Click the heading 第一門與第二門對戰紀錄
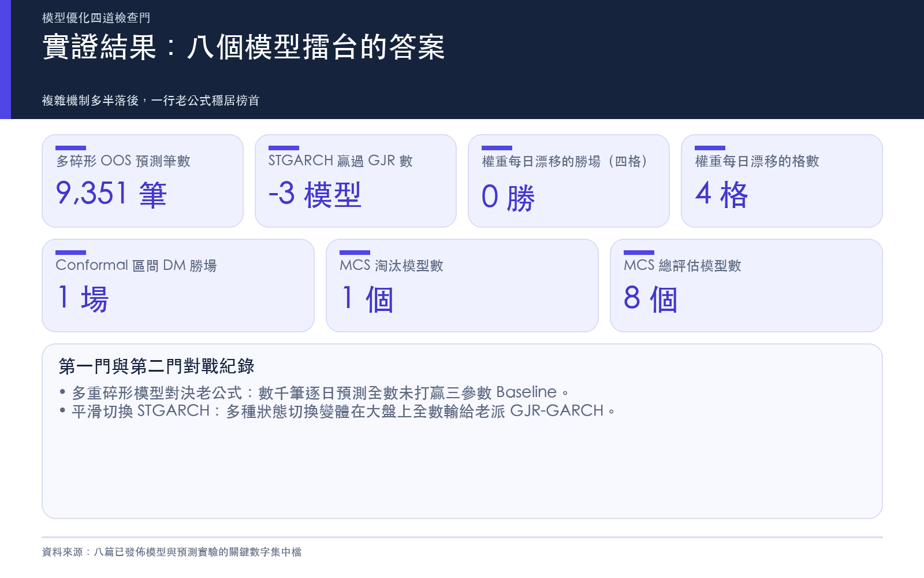The image size is (924, 578). 157,366
